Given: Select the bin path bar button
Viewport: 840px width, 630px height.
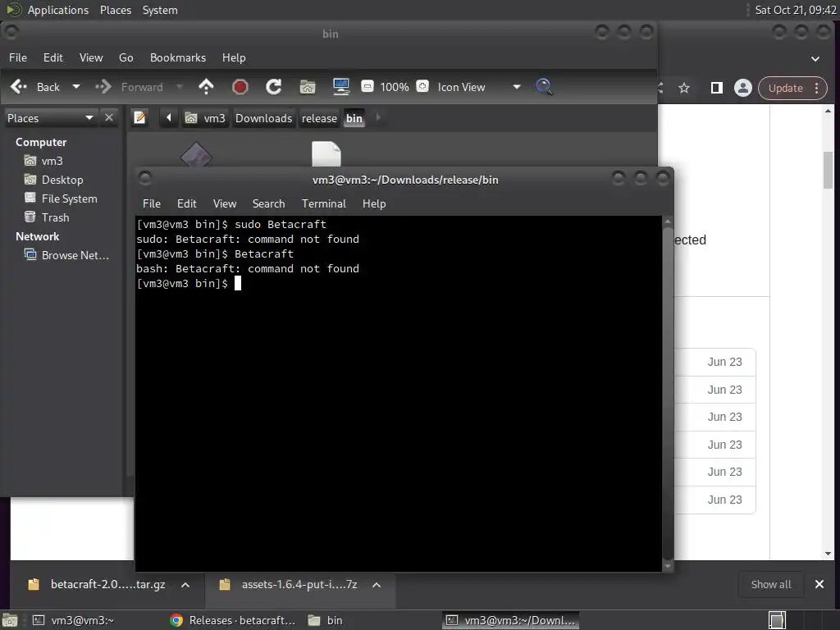Looking at the screenshot, I should pyautogui.click(x=354, y=118).
